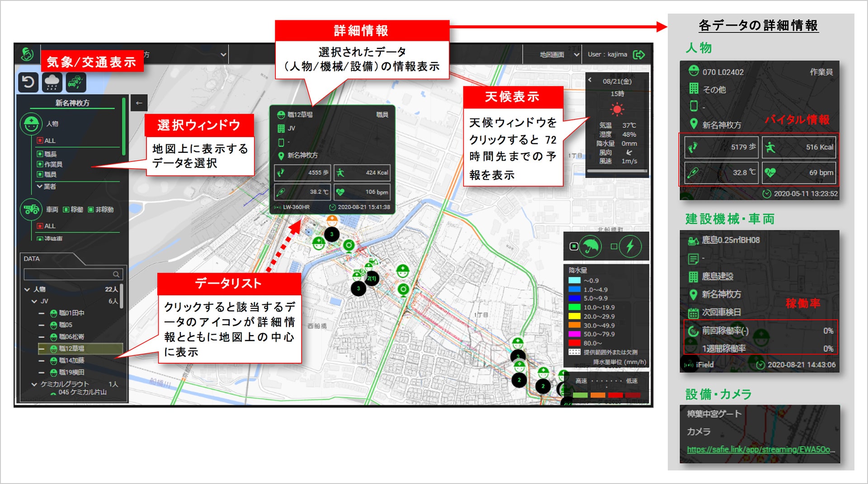Collapse the JV 6人 tree group
The image size is (868, 484).
click(x=34, y=301)
